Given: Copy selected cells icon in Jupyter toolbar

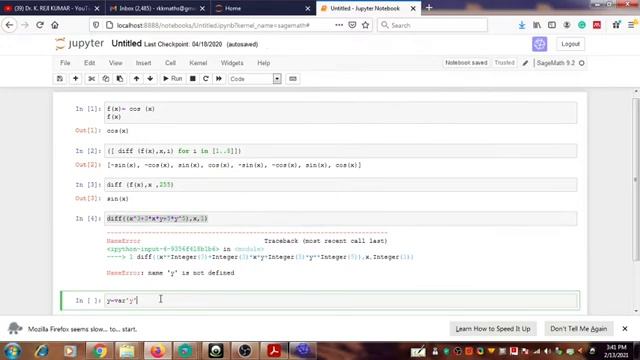Looking at the screenshot, I should click(106, 79).
